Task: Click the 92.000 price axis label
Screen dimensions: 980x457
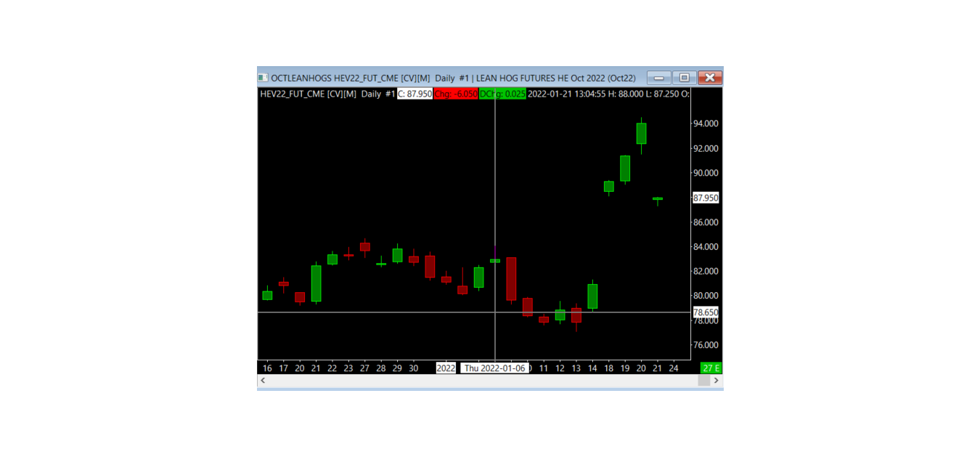Action: pos(706,148)
